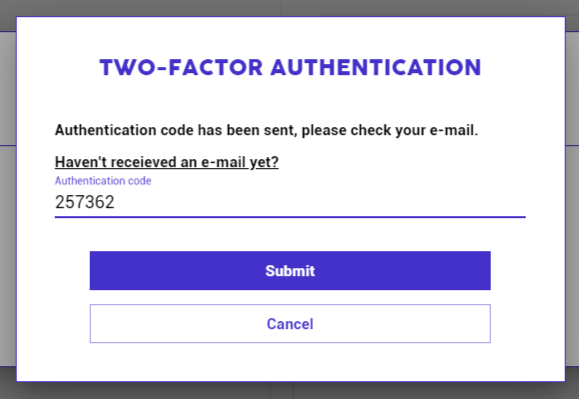Image resolution: width=579 pixels, height=399 pixels.
Task: Click the small "Authentication code" field label
Action: point(103,181)
